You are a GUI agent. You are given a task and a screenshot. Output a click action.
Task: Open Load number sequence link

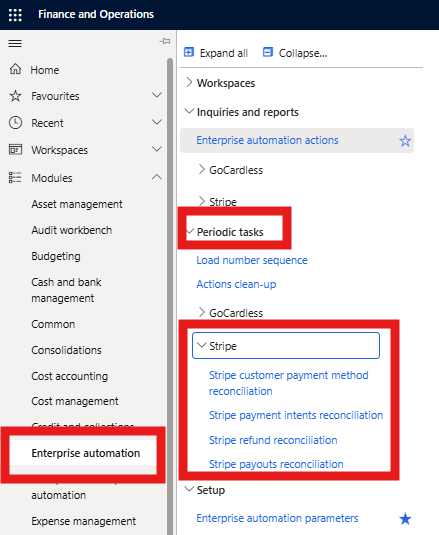coord(252,260)
